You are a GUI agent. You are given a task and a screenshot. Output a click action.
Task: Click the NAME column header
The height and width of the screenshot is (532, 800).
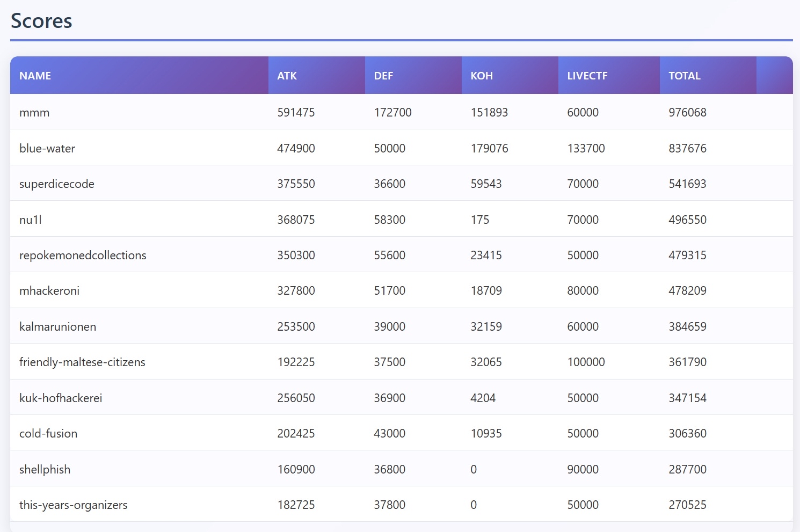[x=35, y=76]
